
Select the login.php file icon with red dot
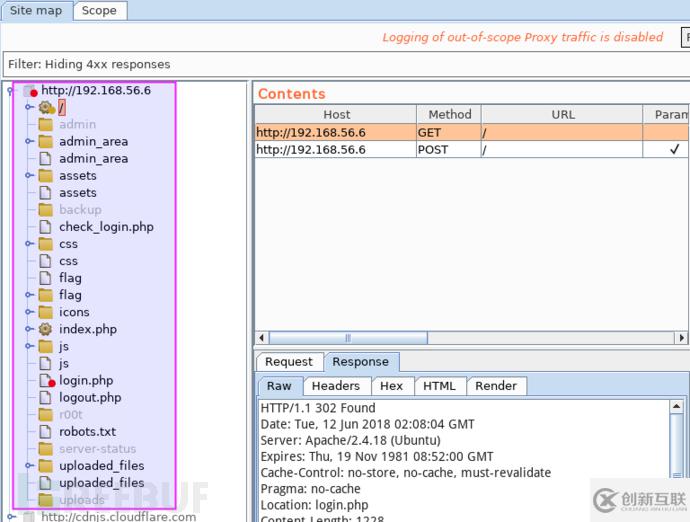click(45, 380)
